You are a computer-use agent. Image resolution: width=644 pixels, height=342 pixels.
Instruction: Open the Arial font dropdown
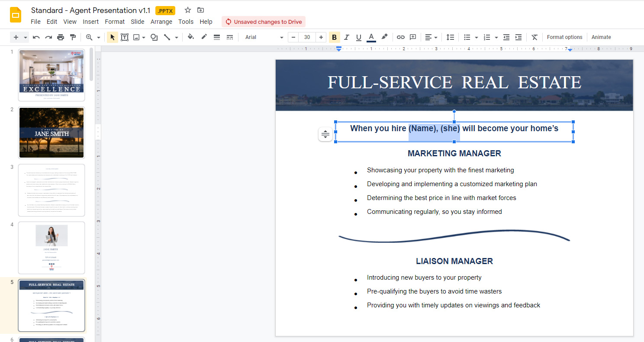264,37
